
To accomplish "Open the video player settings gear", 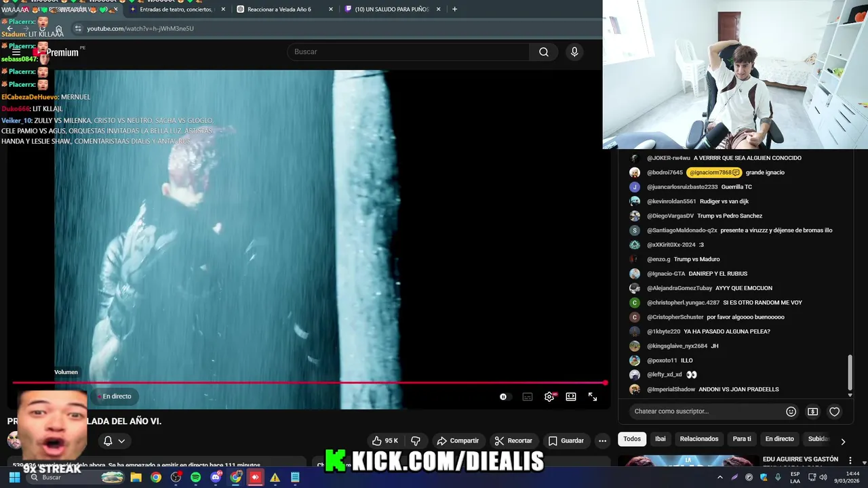I will click(549, 396).
